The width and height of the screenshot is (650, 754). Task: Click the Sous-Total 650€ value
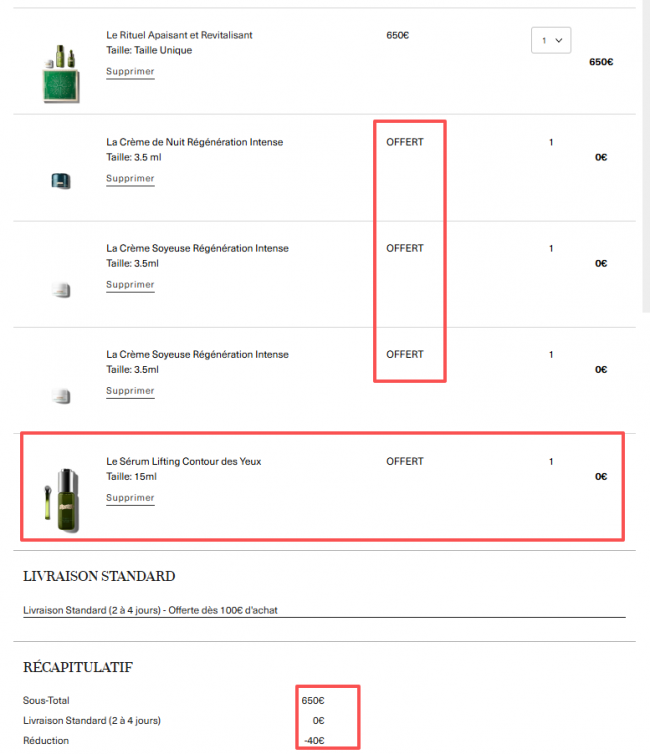[x=312, y=700]
